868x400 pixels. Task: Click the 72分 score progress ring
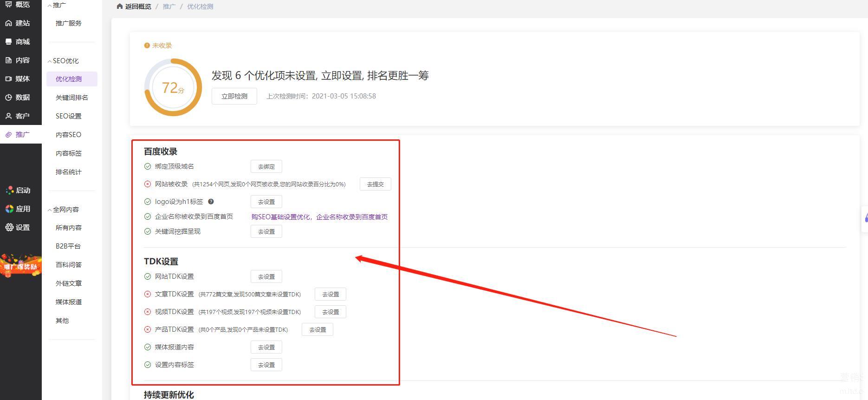pos(173,87)
